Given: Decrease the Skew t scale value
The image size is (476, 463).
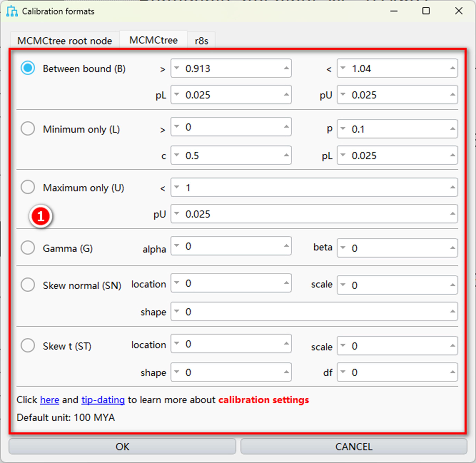Looking at the screenshot, I should 343,345.
